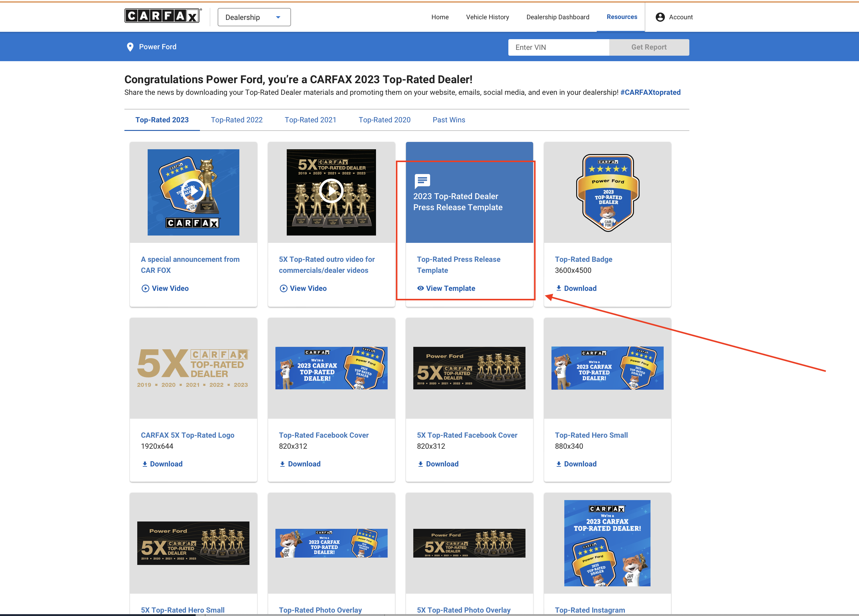Play the CAR FOX announcement video thumbnail
This screenshot has height=616, width=859.
point(194,191)
